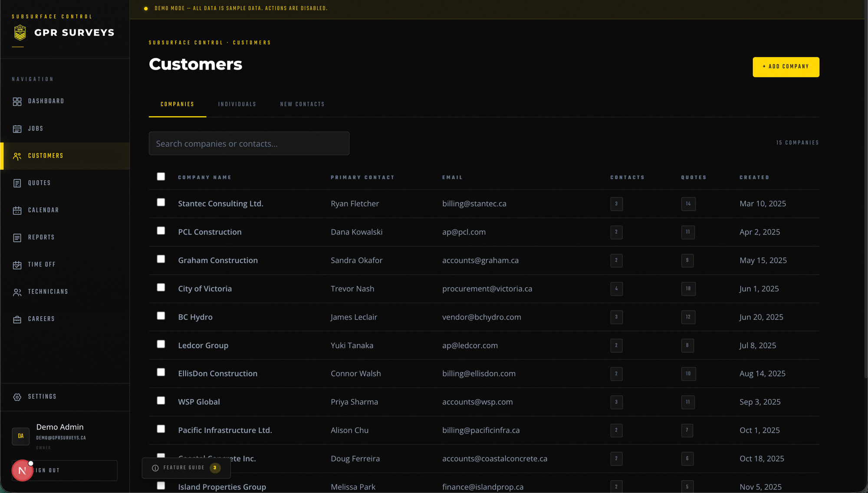Open the Feature Guide button

pyautogui.click(x=186, y=468)
